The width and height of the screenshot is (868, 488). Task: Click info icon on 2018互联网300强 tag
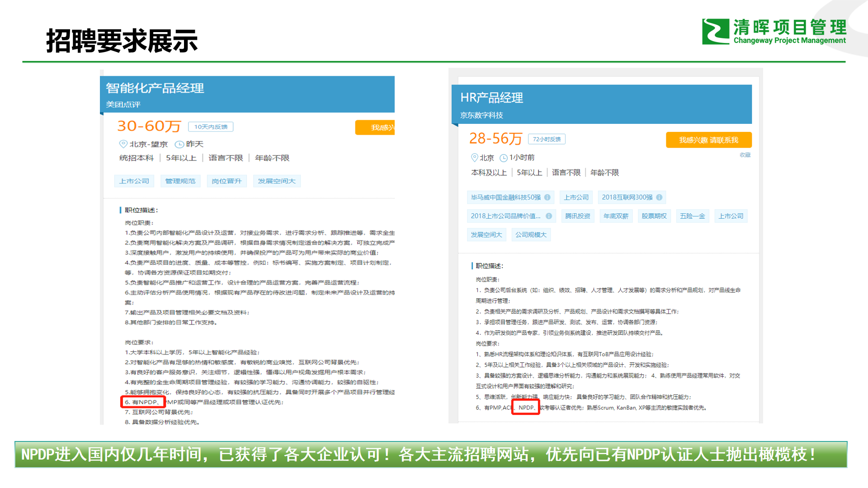[x=659, y=197]
